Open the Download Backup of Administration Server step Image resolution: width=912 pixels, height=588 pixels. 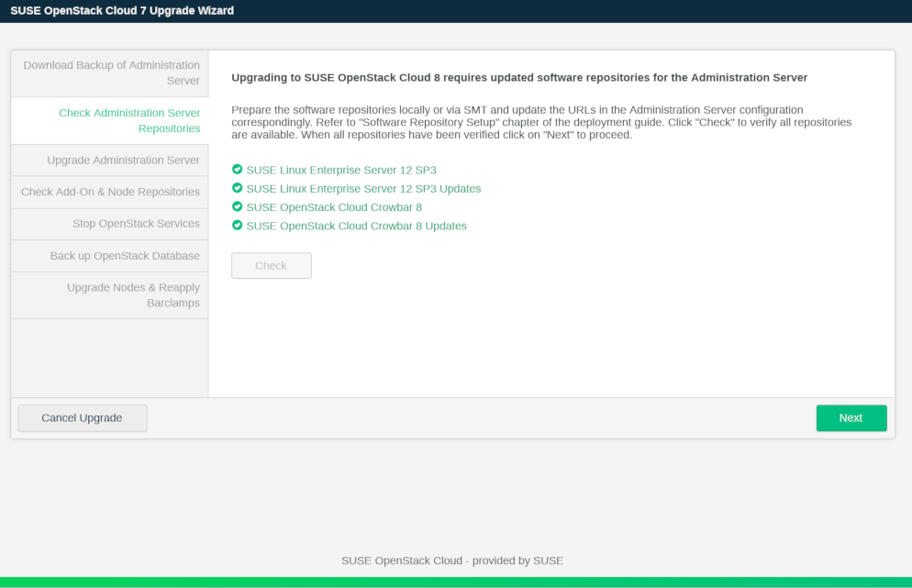point(110,73)
